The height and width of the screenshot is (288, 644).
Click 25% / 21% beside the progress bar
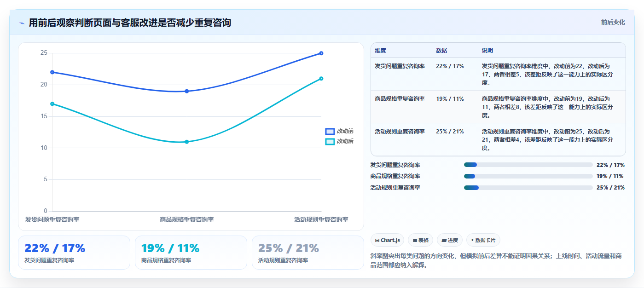tap(610, 188)
